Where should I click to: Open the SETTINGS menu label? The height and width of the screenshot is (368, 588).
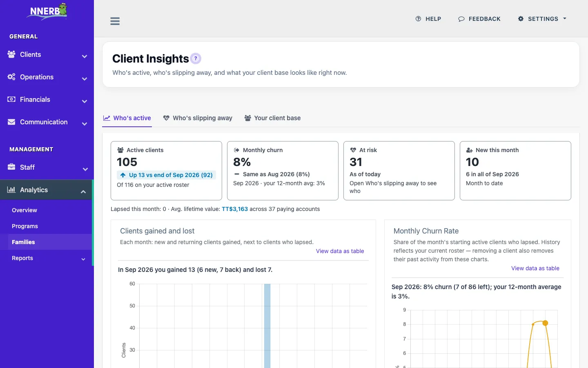(x=543, y=19)
